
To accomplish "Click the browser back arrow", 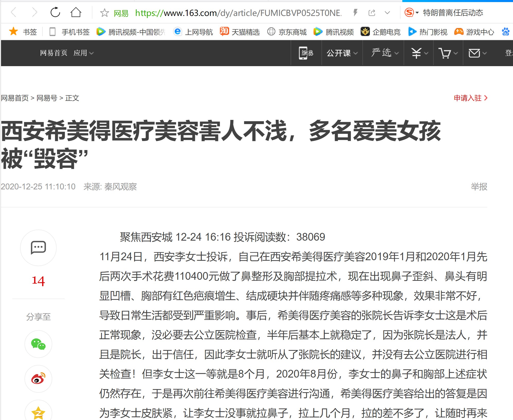I will [14, 12].
